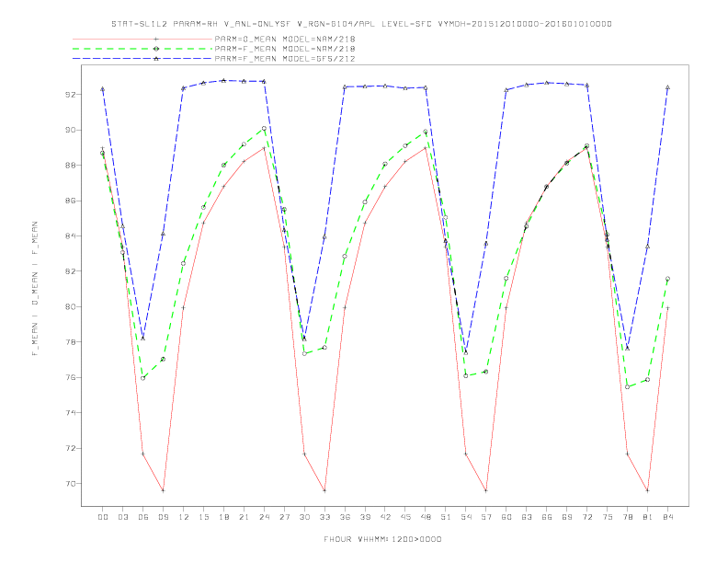The height and width of the screenshot is (563, 728).
Task: Click the red O_MEAN data point at hour 57
Action: pos(486,490)
